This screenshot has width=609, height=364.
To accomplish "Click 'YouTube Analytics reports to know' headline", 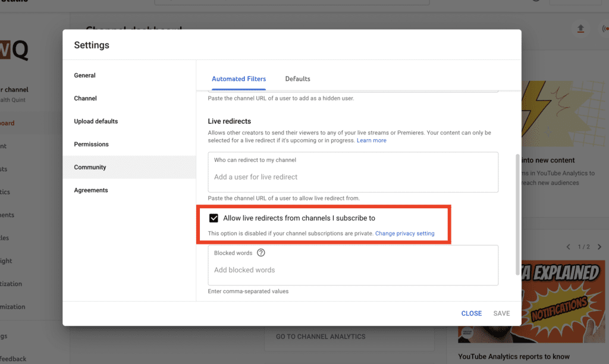I will pos(514,357).
